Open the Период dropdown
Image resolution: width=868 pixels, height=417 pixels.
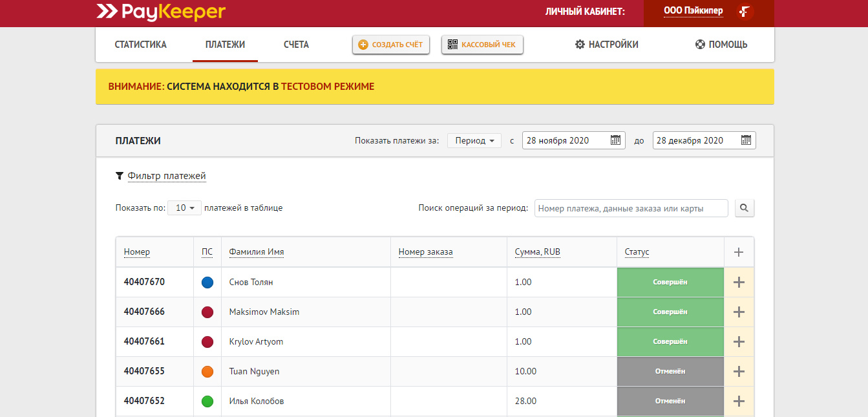[474, 140]
